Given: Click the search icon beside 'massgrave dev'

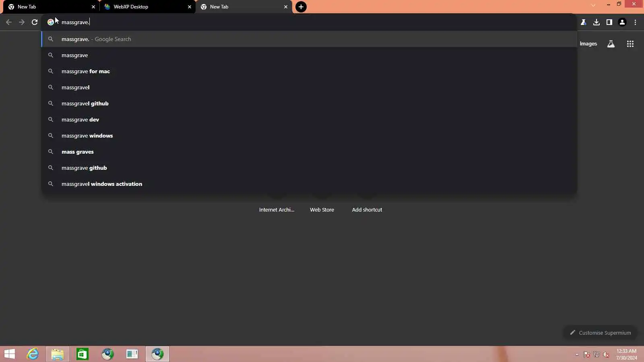Looking at the screenshot, I should click(51, 119).
